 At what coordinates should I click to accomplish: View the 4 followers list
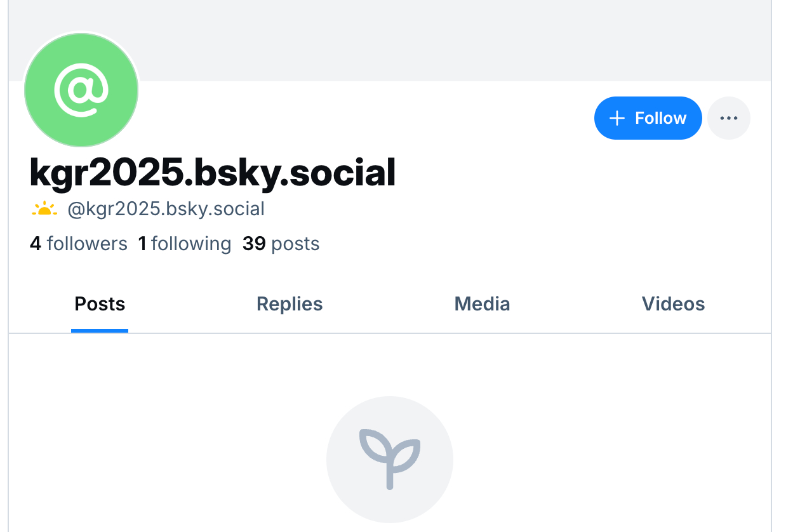coord(79,244)
